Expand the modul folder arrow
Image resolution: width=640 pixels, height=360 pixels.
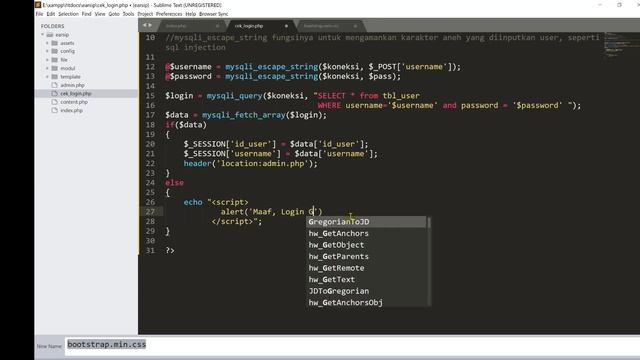(x=47, y=68)
